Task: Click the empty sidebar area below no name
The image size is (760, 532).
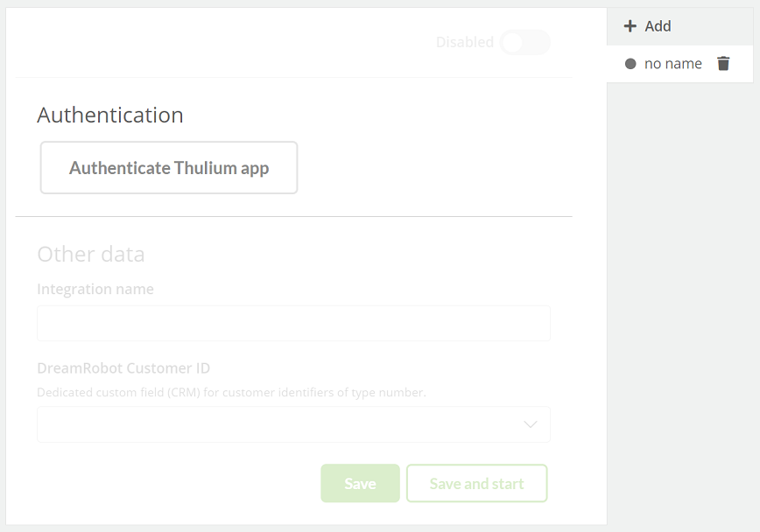Action: coord(680,300)
